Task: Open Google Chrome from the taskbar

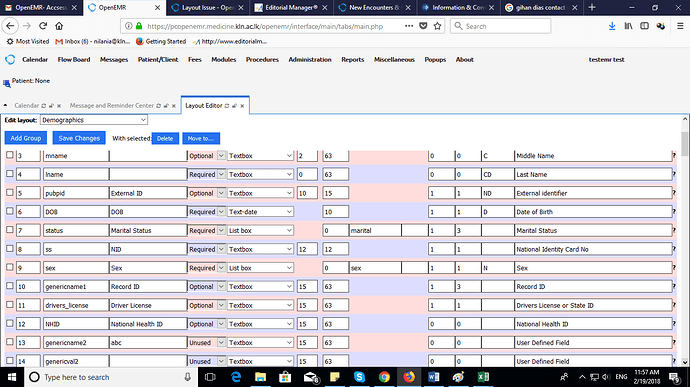Action: (384, 377)
